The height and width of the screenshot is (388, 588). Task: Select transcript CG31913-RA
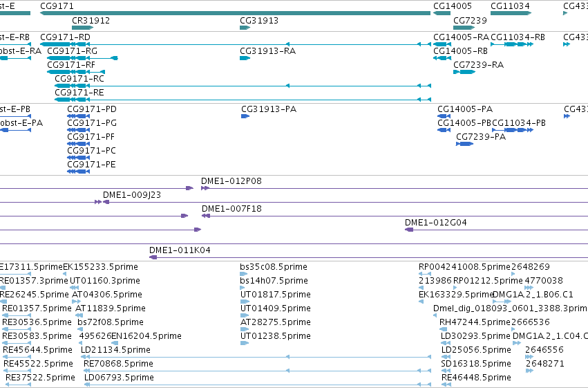click(x=268, y=51)
